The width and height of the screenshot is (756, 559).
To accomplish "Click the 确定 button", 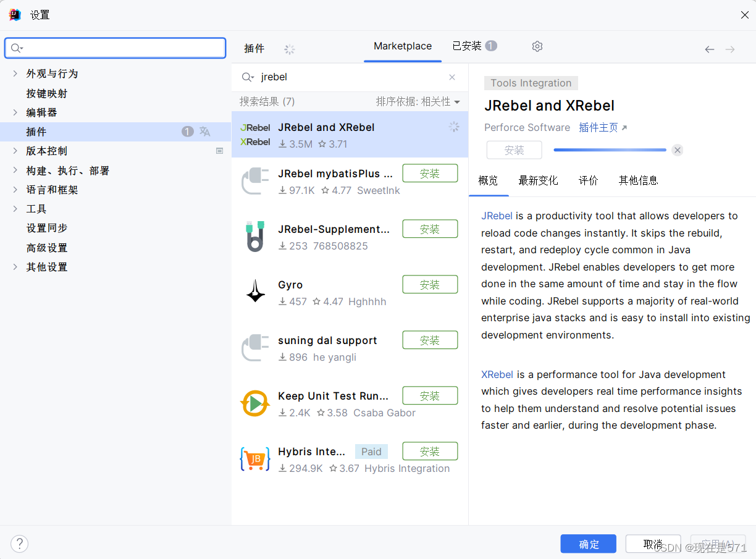I will pyautogui.click(x=589, y=544).
